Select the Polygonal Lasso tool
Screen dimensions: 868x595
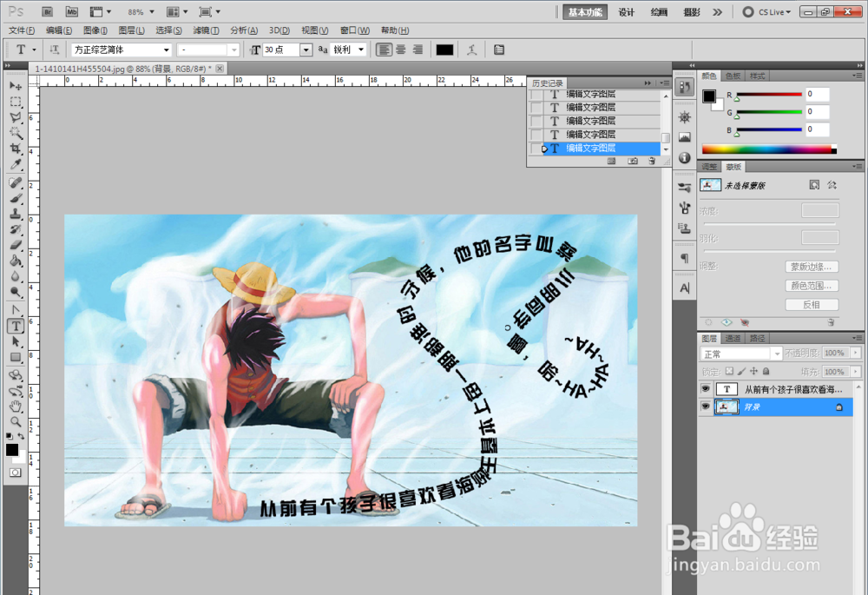click(16, 117)
